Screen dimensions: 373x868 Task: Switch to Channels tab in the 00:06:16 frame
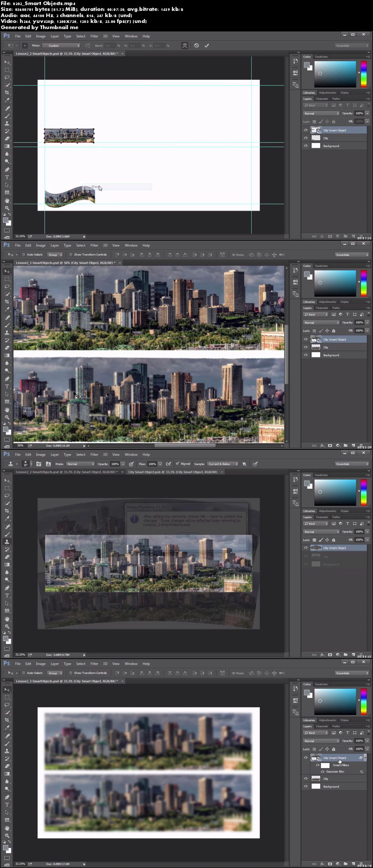pos(322,726)
